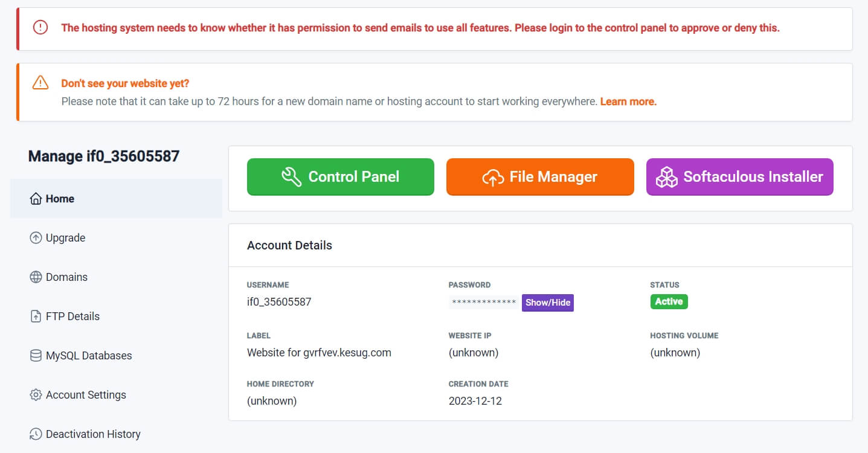The width and height of the screenshot is (868, 453).
Task: Go to MySQL Databases in sidebar
Action: pos(116,356)
